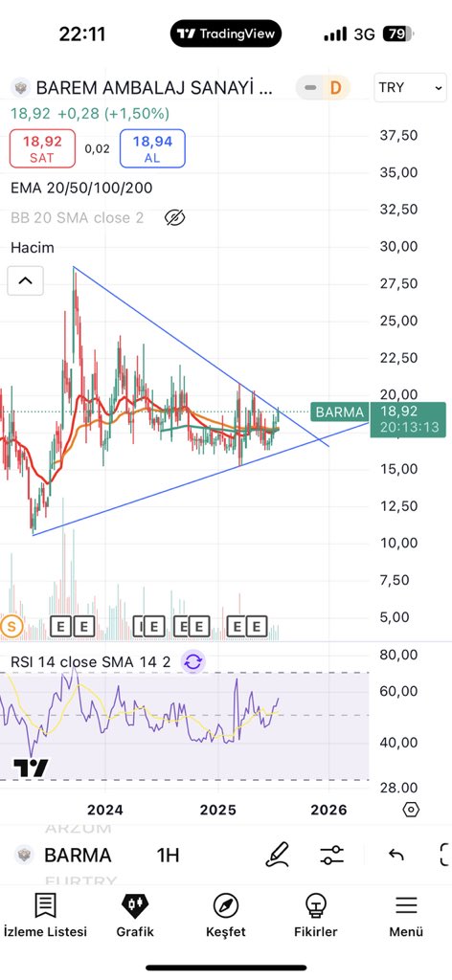Image resolution: width=452 pixels, height=980 pixels.
Task: Open the pencil drawing tools
Action: (x=277, y=855)
